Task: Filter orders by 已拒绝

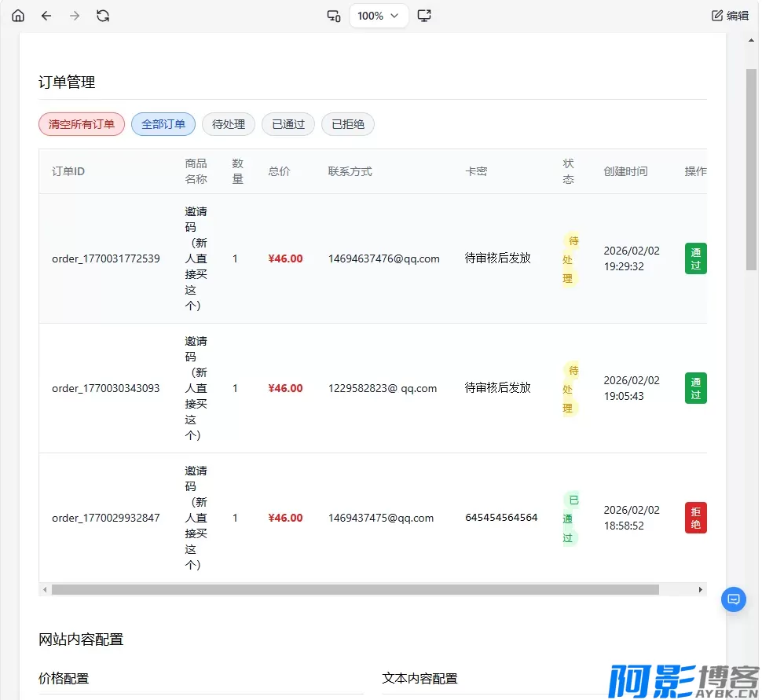Action: [x=348, y=124]
